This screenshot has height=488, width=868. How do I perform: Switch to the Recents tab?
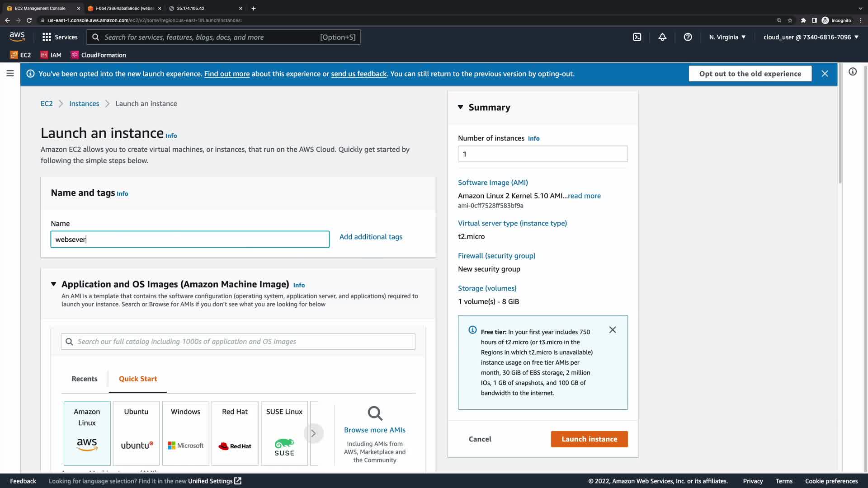(85, 379)
